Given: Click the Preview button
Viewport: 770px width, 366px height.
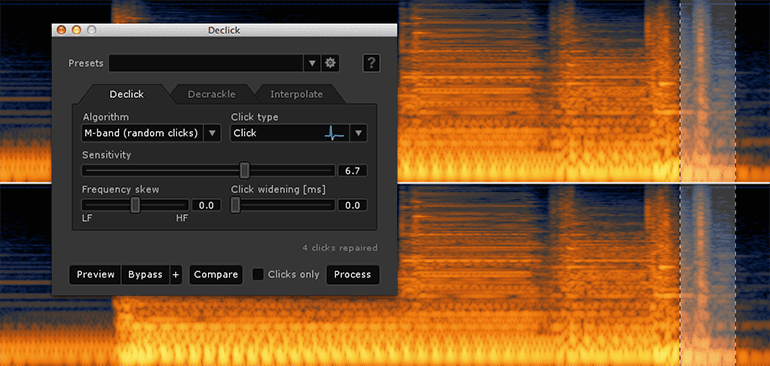Looking at the screenshot, I should click(95, 275).
